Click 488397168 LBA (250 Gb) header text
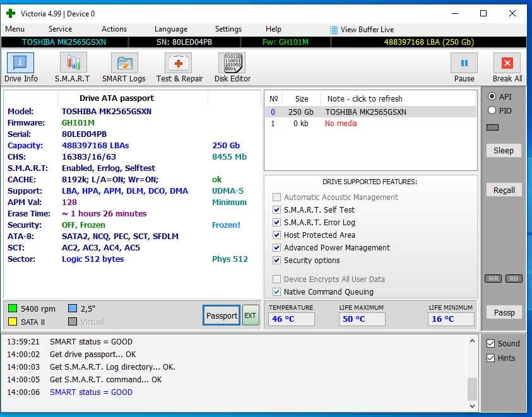Viewport: 532px width, 417px height. (x=429, y=42)
